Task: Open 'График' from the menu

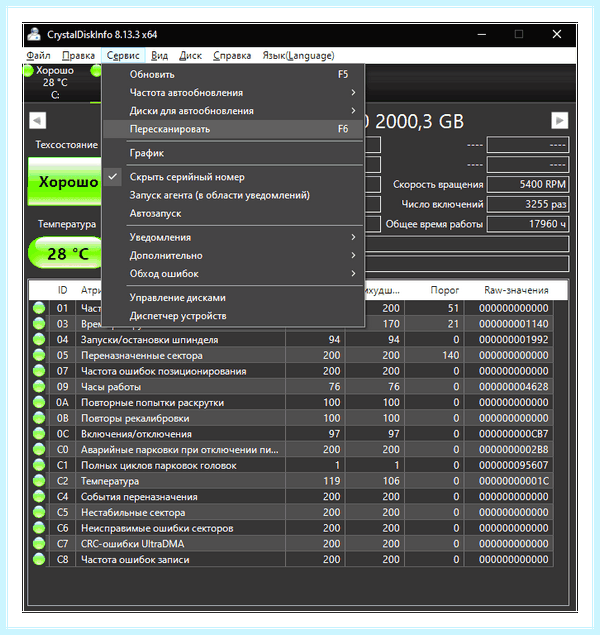Action: pos(233,153)
